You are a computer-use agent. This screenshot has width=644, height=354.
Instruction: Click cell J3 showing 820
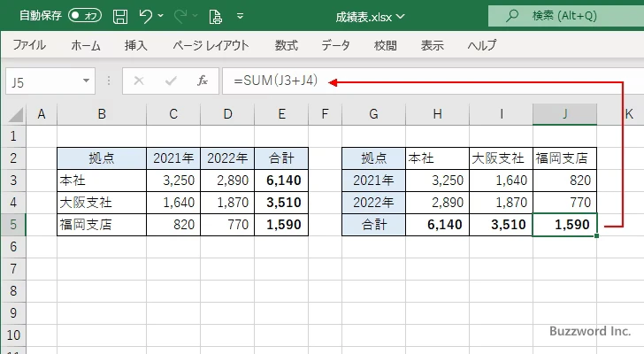[x=564, y=181]
